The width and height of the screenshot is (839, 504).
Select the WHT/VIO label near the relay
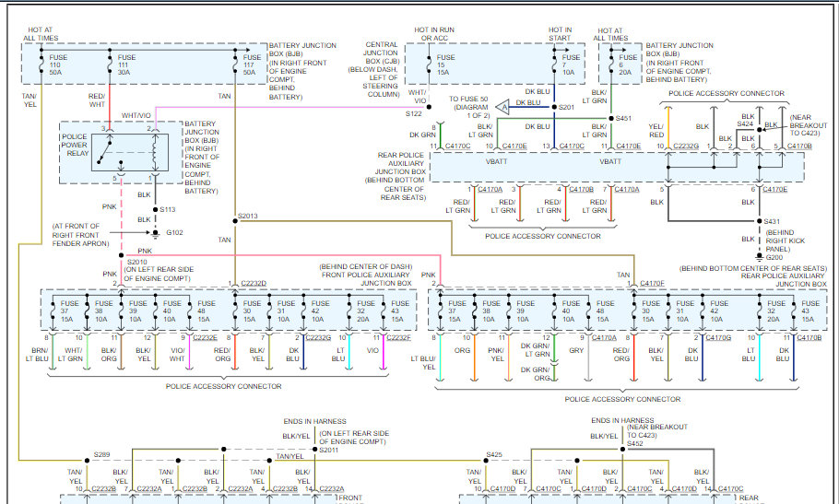click(x=136, y=115)
